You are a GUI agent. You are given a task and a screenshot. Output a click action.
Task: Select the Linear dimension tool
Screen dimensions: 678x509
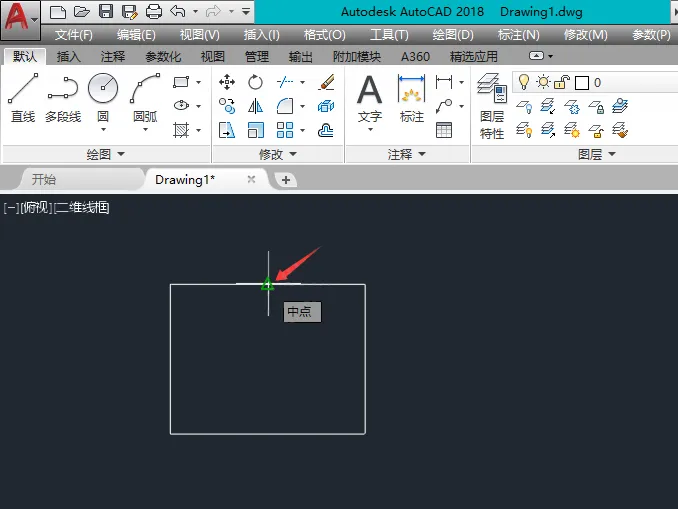[444, 82]
